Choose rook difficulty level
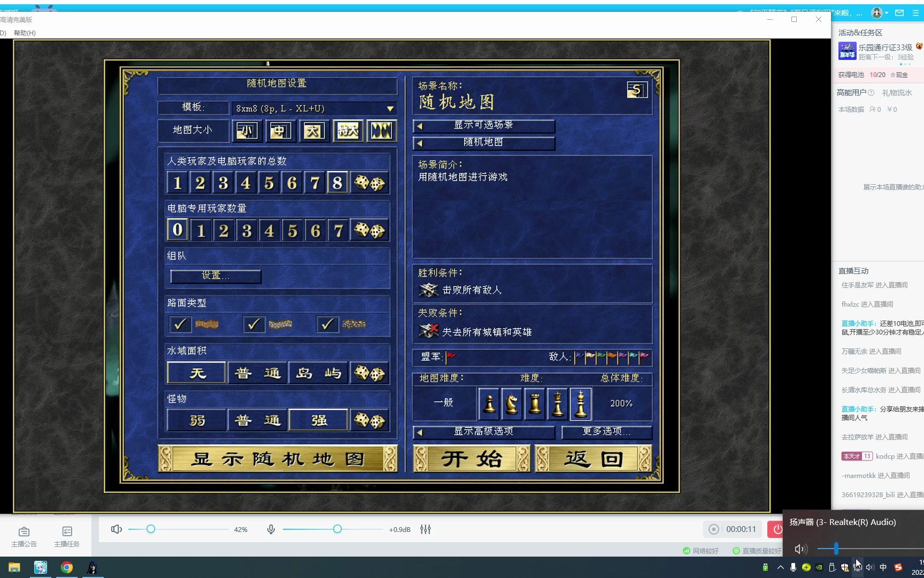The image size is (924, 578). pyautogui.click(x=535, y=404)
